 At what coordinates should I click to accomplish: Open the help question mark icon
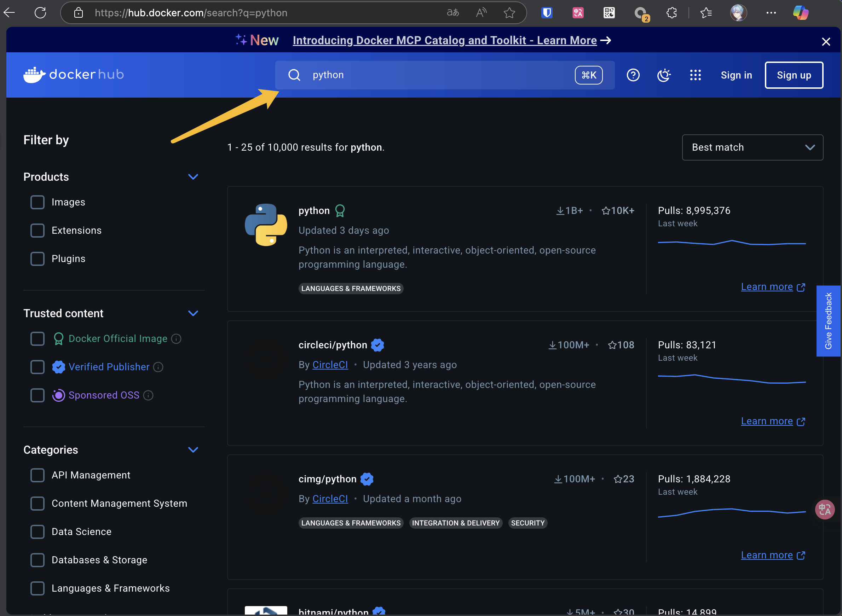point(633,75)
